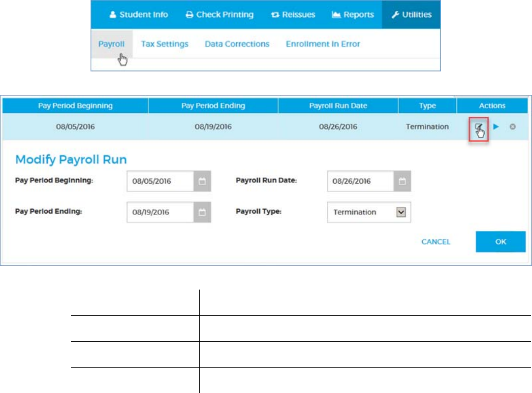Screen dimensions: 532x393
Task: Select the 08/26/2016 table cell
Action: click(338, 127)
